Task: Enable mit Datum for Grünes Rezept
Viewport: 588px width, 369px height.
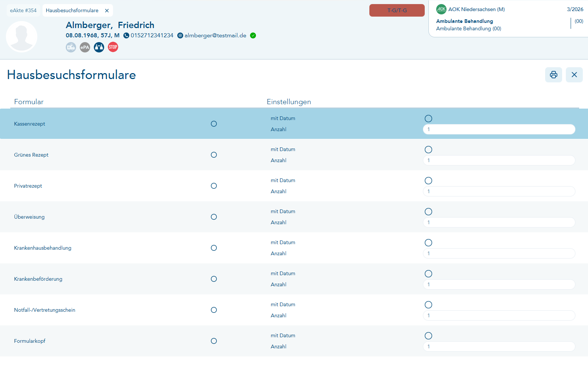Action: (x=428, y=150)
